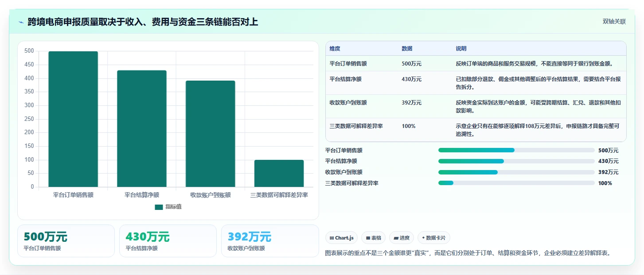Click the 500万元 value in the table
Image resolution: width=644 pixels, height=275 pixels.
pos(412,64)
